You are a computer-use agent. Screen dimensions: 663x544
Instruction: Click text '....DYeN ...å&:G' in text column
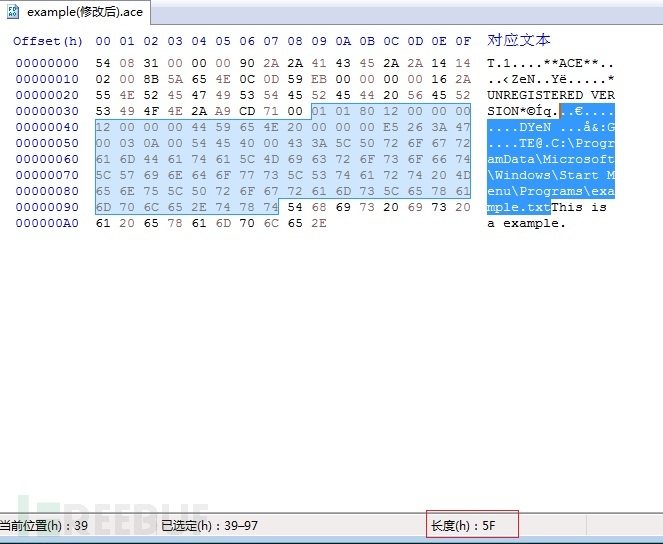point(551,127)
